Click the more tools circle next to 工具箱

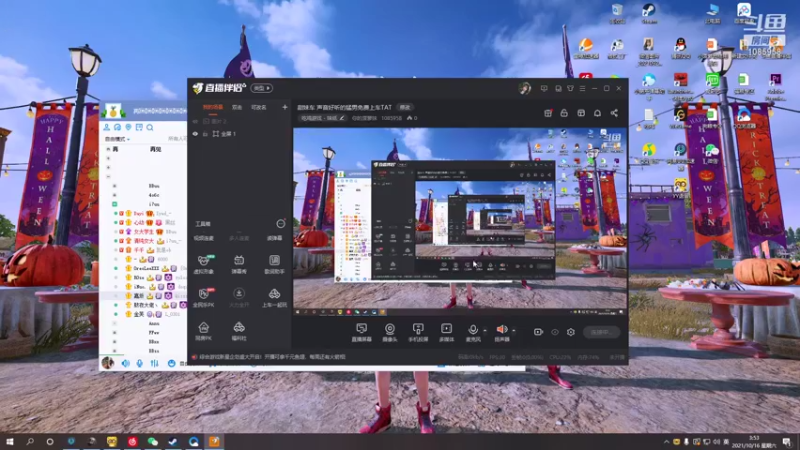pyautogui.click(x=281, y=223)
